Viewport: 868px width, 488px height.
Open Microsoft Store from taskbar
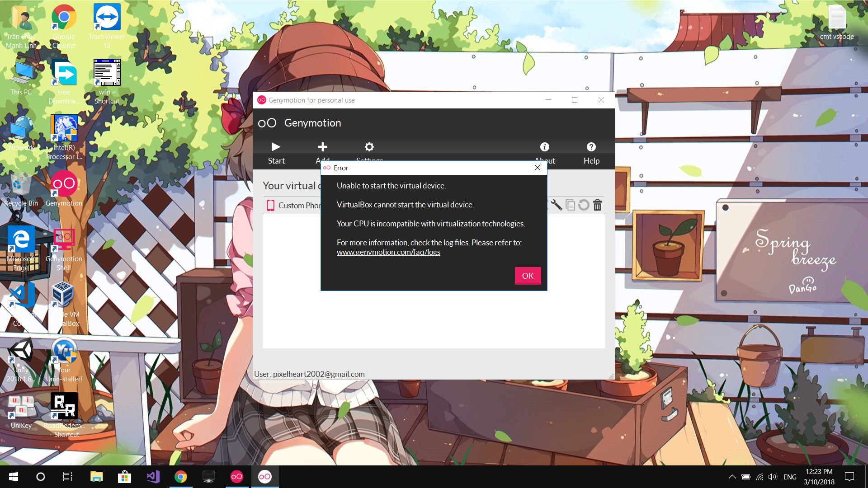pyautogui.click(x=124, y=477)
